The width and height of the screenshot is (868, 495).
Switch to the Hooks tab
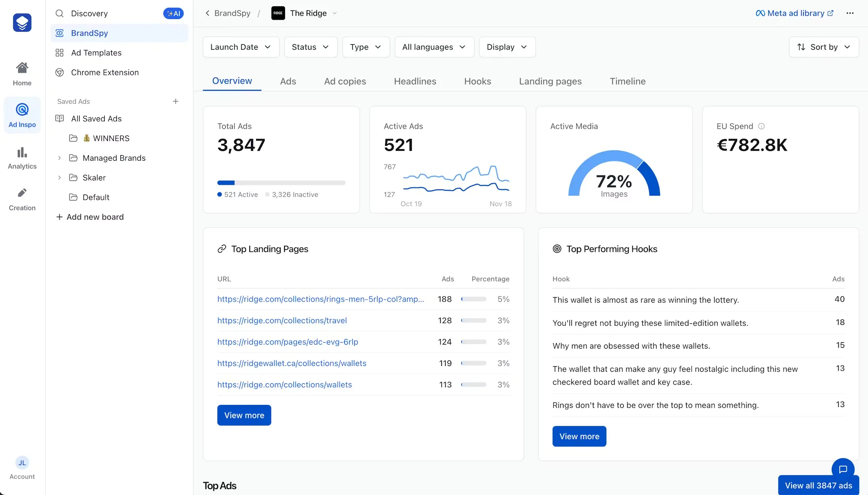pyautogui.click(x=477, y=81)
